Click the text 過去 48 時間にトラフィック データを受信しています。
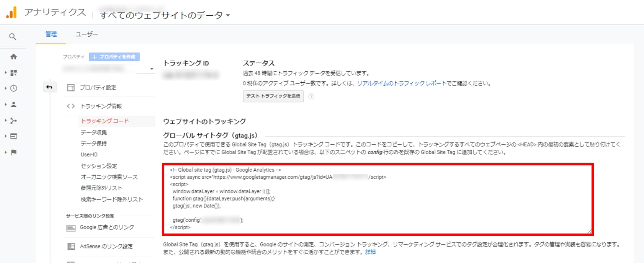Image resolution: width=644 pixels, height=263 pixels. point(306,74)
